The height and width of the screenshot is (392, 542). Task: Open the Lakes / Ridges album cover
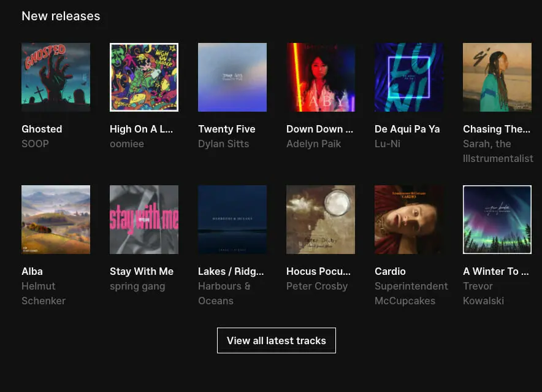coord(232,220)
